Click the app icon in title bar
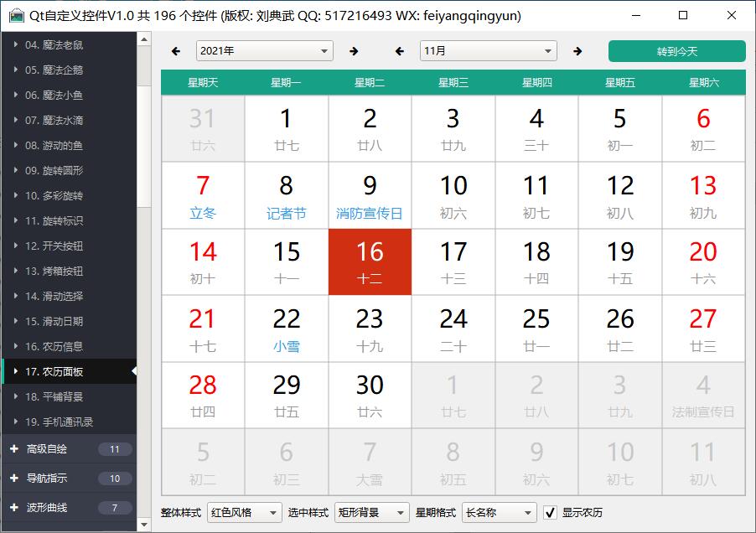 [16, 15]
